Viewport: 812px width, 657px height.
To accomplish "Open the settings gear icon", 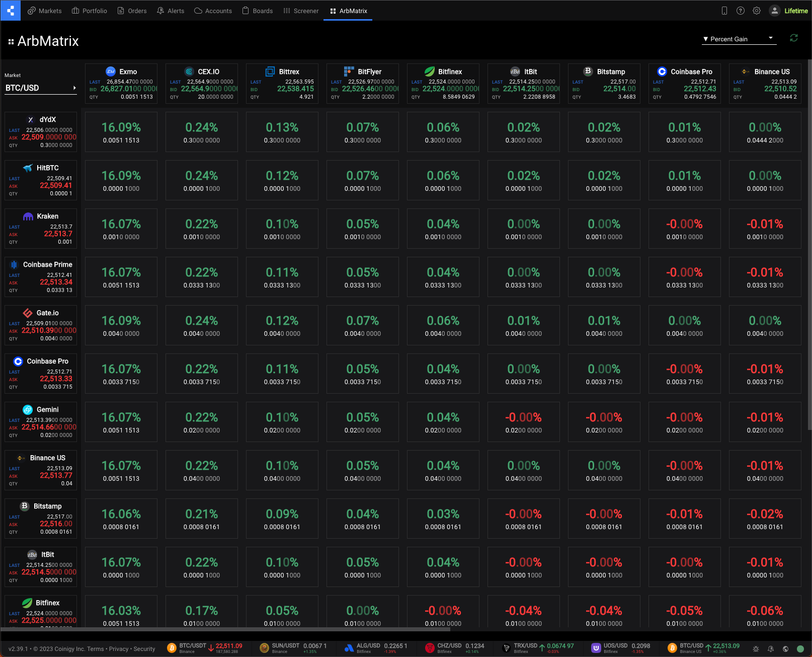I will pyautogui.click(x=757, y=11).
